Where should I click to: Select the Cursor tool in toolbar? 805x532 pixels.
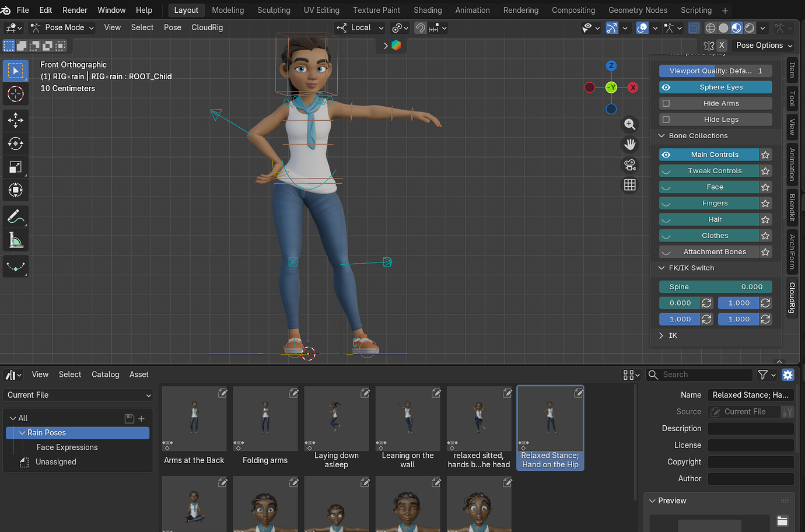pos(16,94)
